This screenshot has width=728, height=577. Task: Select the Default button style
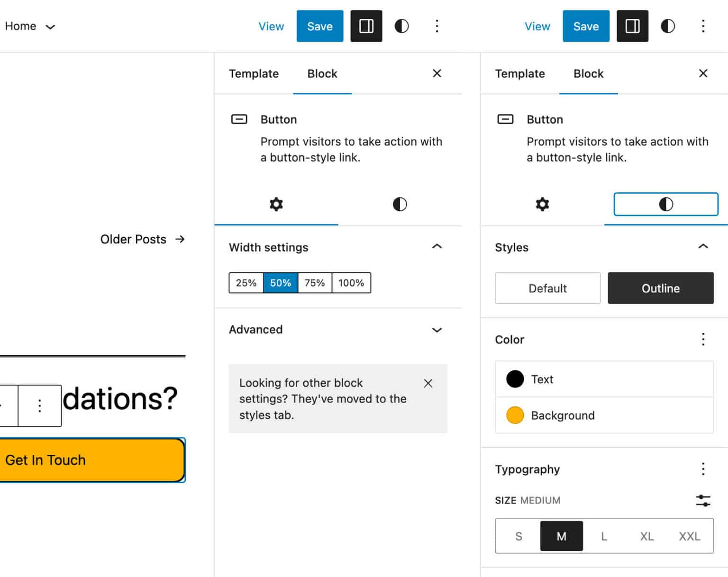point(547,288)
